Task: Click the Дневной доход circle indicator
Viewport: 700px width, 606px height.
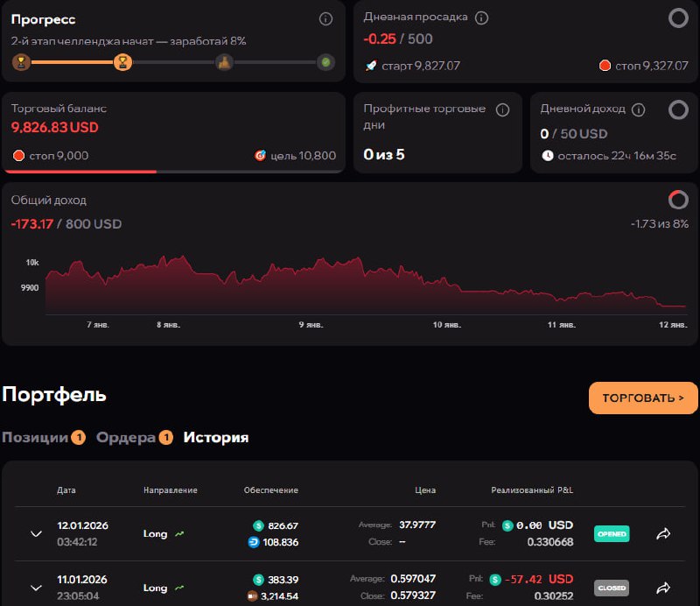Action: pyautogui.click(x=677, y=109)
